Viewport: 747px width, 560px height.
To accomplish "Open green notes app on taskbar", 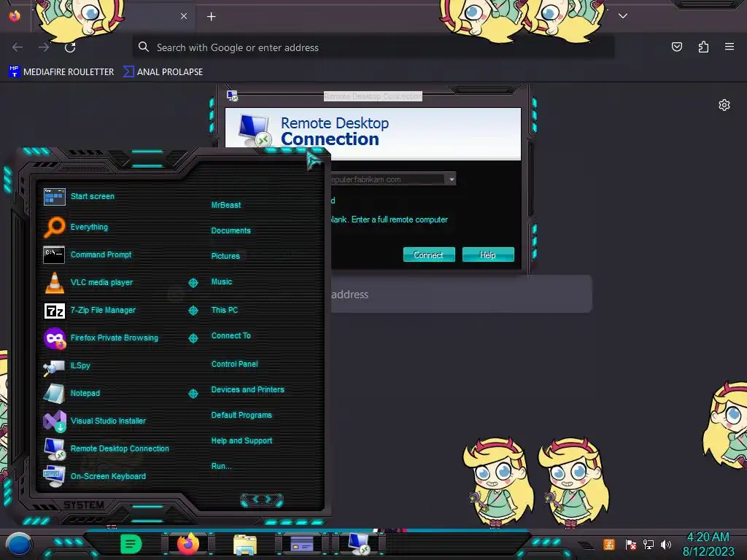I will coord(131,544).
